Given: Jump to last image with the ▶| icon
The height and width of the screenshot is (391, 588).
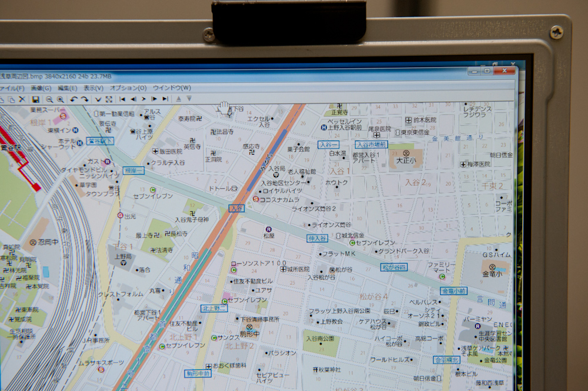Looking at the screenshot, I should click(165, 99).
